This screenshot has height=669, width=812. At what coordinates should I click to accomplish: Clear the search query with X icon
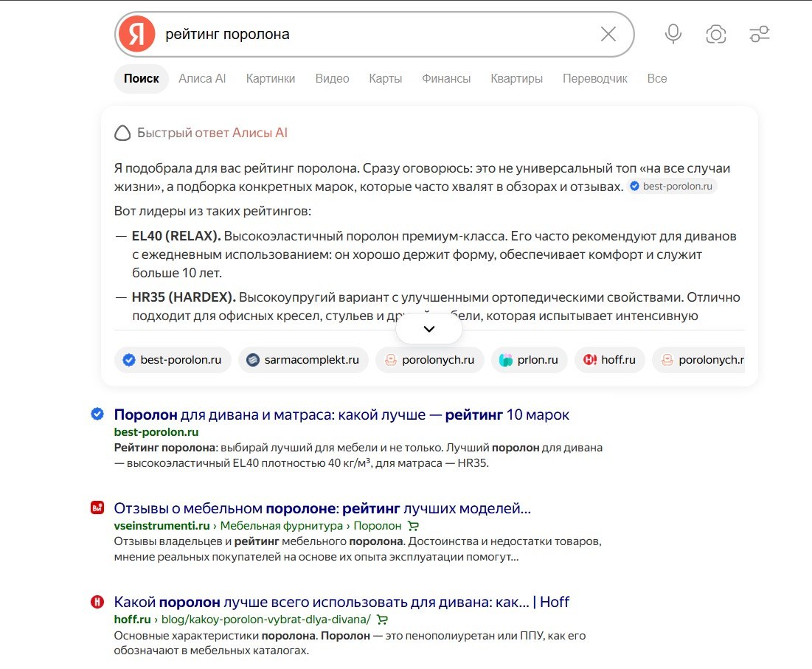tap(608, 34)
